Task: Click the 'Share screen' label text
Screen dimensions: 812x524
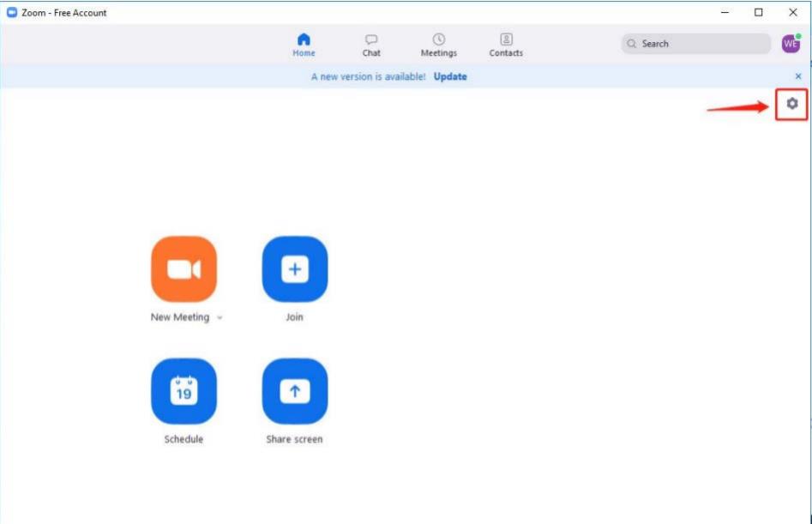Action: pyautogui.click(x=295, y=439)
